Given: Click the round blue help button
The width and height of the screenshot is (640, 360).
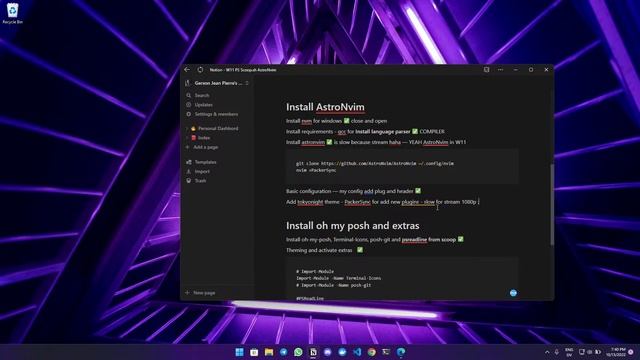Looking at the screenshot, I should [x=513, y=293].
